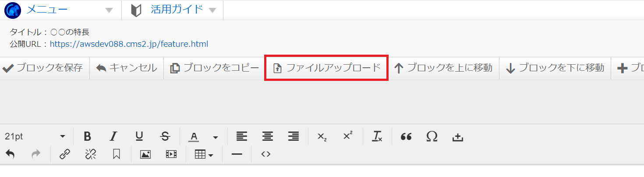Center align the text
The width and height of the screenshot is (644, 177).
[x=267, y=137]
